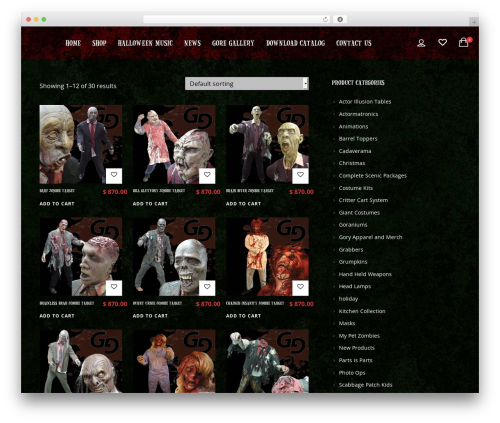Open the wishlist heart in header
Screen dimensions: 500x423
(x=442, y=42)
